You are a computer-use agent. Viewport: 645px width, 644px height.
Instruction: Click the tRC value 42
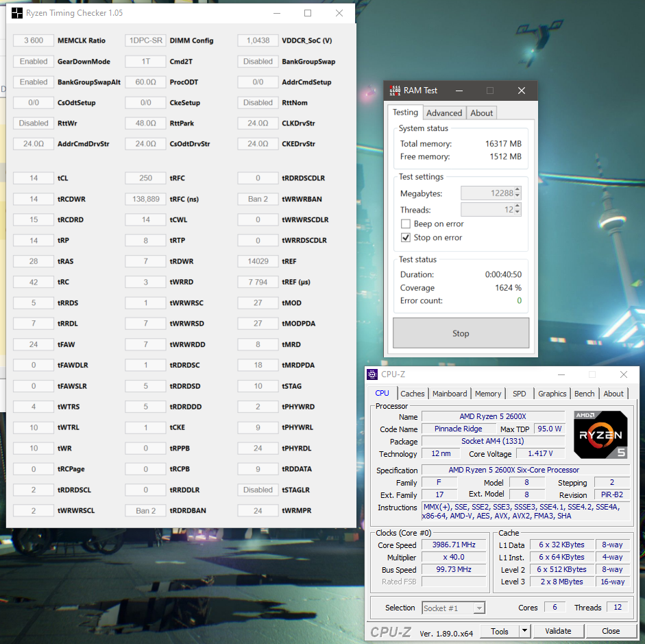pyautogui.click(x=34, y=283)
